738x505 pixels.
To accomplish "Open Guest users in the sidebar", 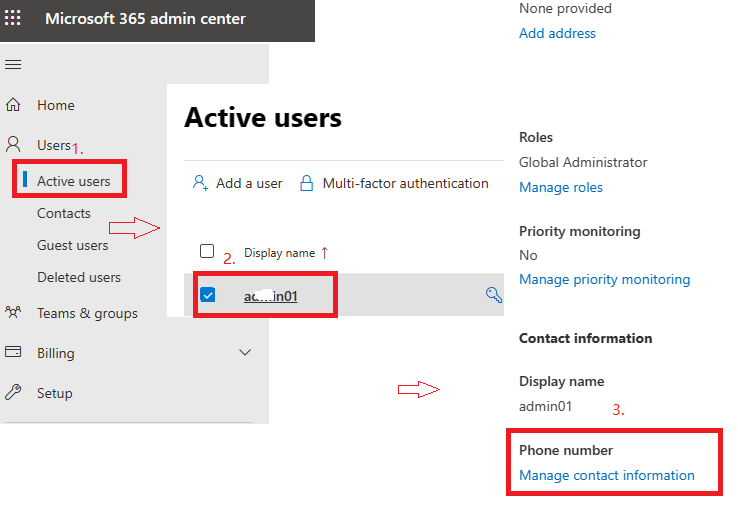I will point(72,245).
